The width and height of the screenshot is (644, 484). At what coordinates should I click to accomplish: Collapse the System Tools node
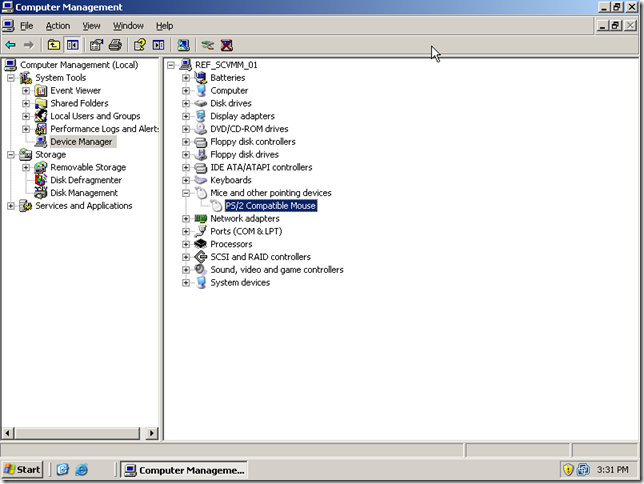(11, 78)
